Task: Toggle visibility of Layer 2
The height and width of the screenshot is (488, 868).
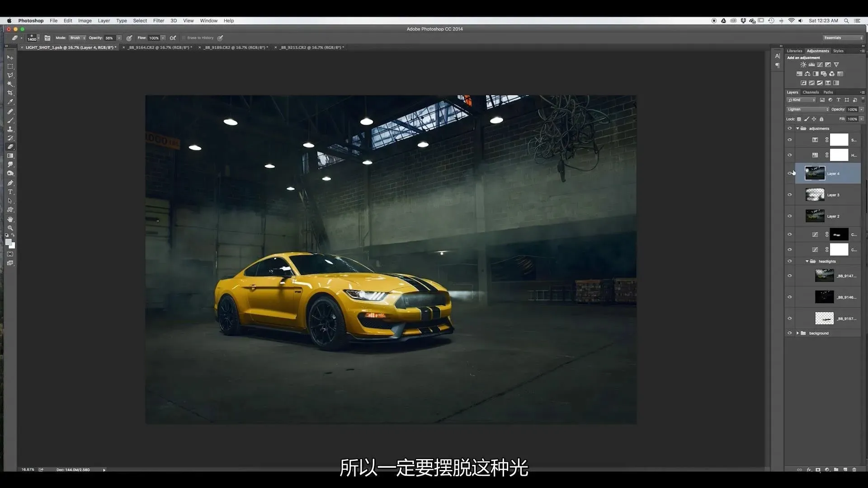Action: [790, 216]
